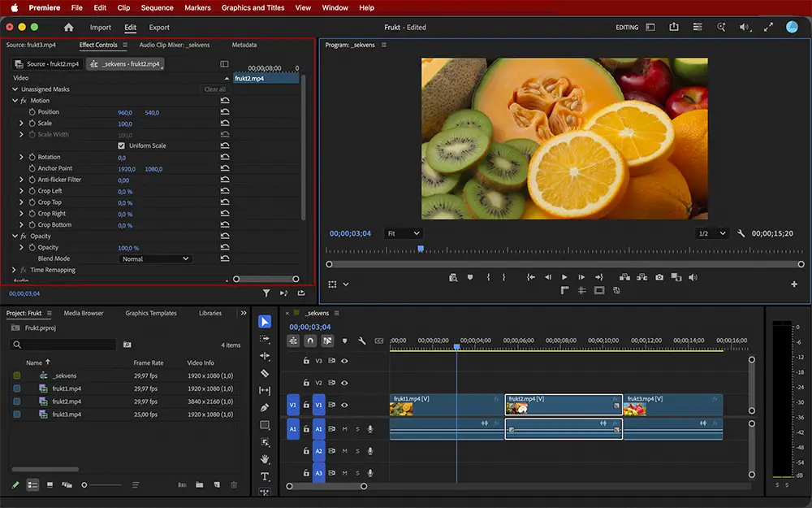The height and width of the screenshot is (508, 812).
Task: Select the Selection tool arrow
Action: [x=265, y=322]
